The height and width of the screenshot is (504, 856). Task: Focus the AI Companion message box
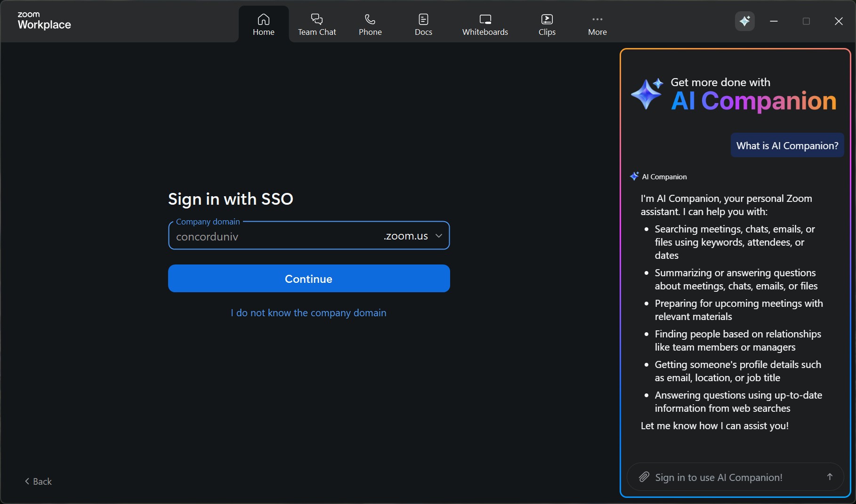[735, 477]
